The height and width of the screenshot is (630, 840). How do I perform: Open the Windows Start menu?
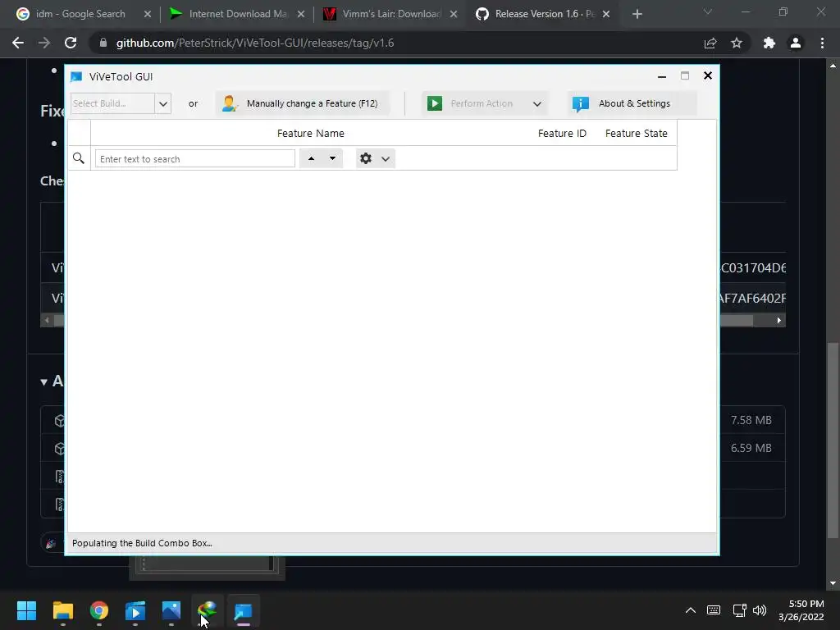26,610
